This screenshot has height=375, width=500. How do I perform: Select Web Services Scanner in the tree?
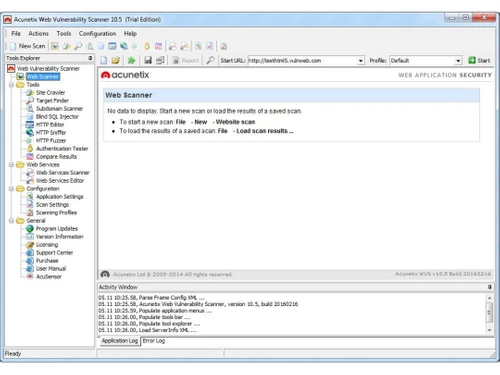(x=63, y=173)
